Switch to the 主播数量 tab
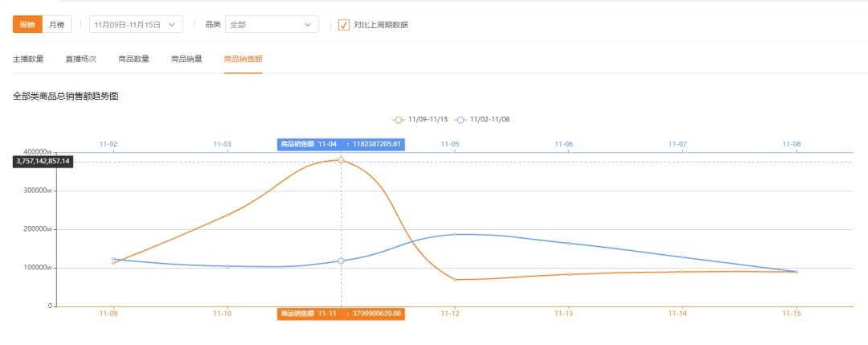The image size is (868, 345). tap(28, 59)
